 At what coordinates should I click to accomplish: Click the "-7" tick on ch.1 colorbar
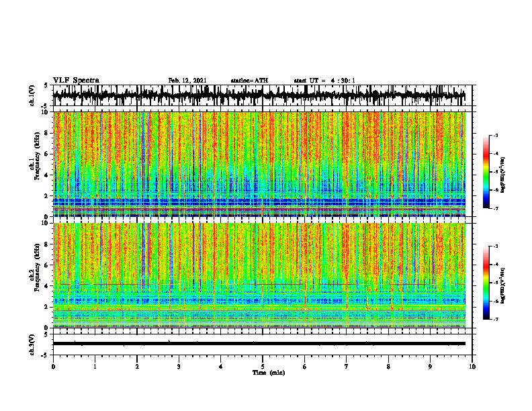pos(496,209)
